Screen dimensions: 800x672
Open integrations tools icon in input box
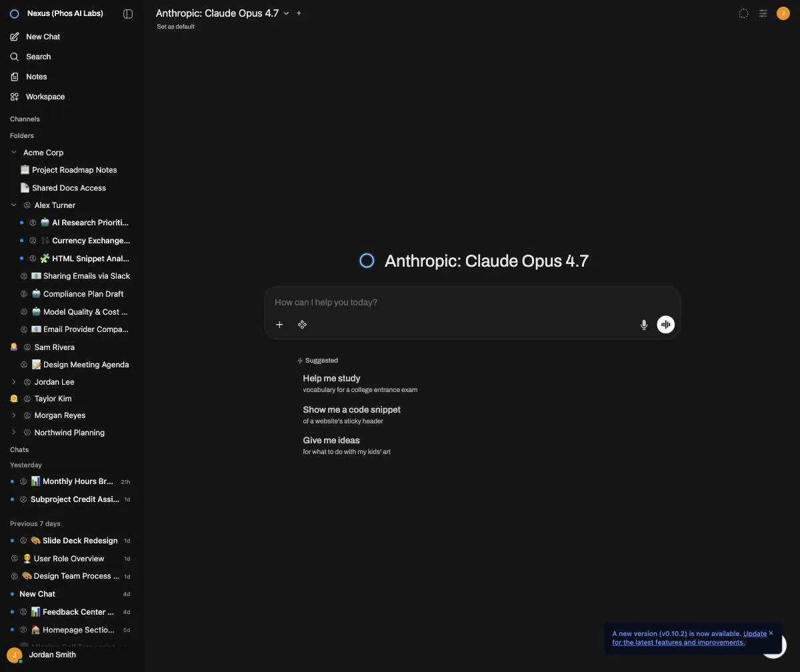[302, 325]
